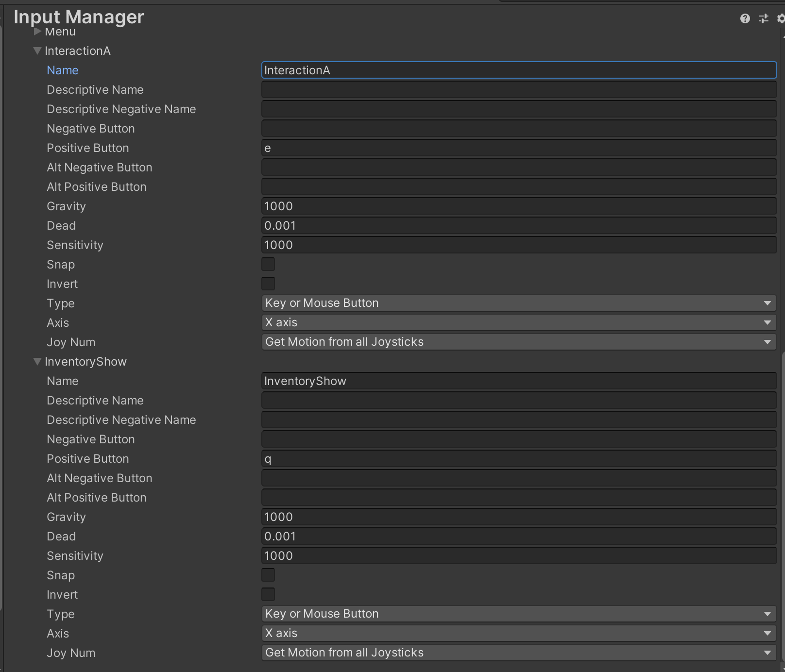This screenshot has width=785, height=672.
Task: Click the InventoryShow Name text field
Action: 519,381
